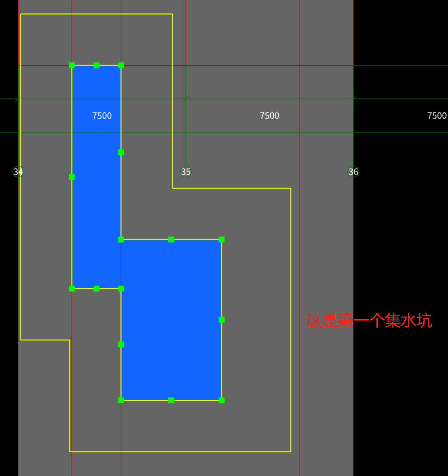Select axis bubble number 34
Viewport: 448px width, 476px height.
coord(18,172)
